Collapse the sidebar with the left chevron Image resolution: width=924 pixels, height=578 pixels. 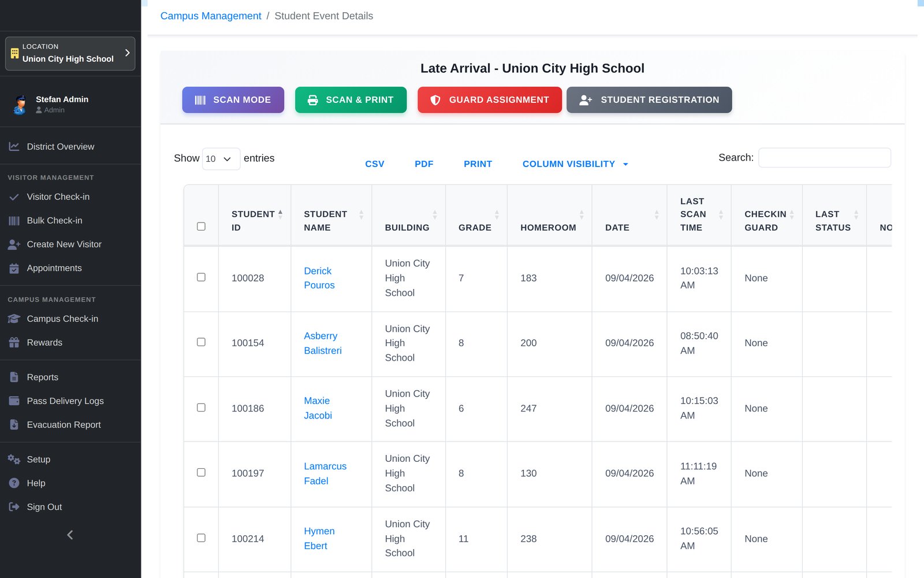pos(70,535)
